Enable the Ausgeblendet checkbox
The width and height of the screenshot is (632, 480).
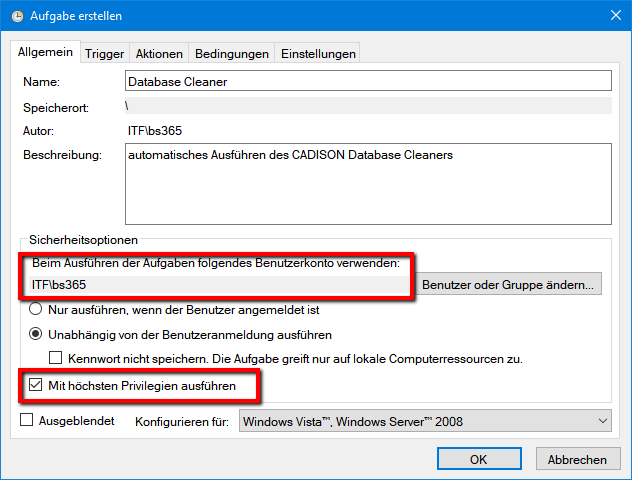pos(27,420)
